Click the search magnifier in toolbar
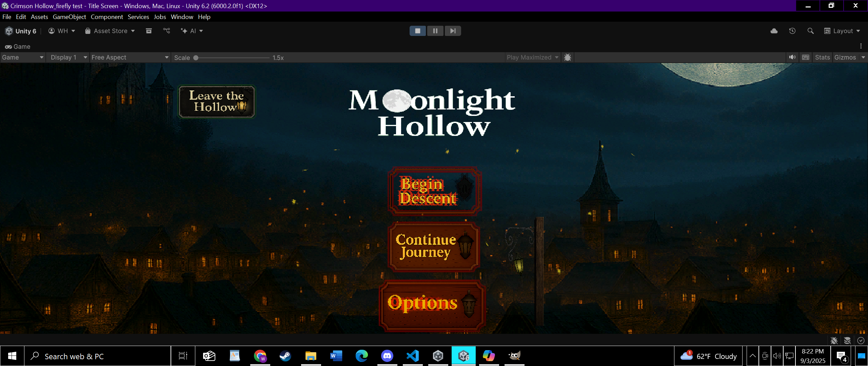The height and width of the screenshot is (366, 868). tap(810, 31)
